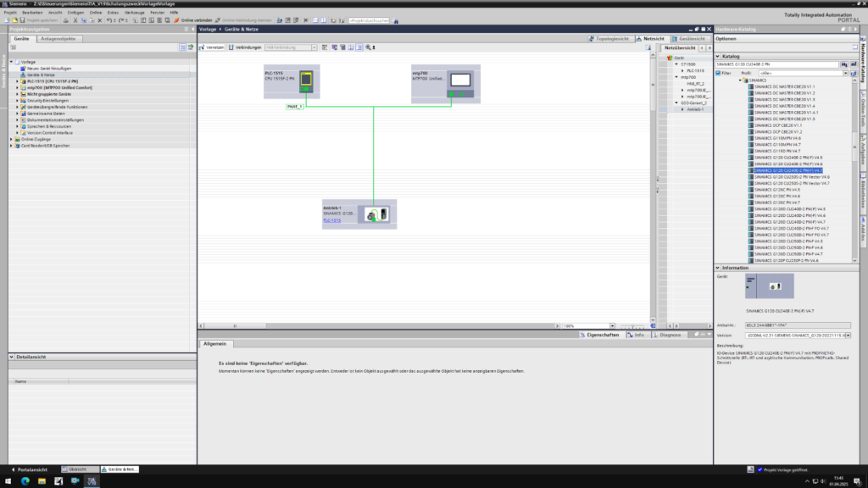Click the Geräte & Netze tree entry

click(x=41, y=75)
